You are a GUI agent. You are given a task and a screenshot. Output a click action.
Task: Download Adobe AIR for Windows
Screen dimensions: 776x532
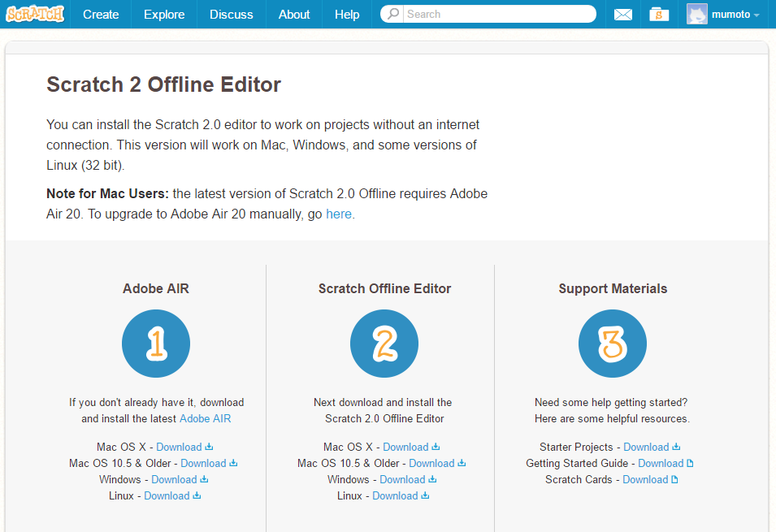pos(174,479)
